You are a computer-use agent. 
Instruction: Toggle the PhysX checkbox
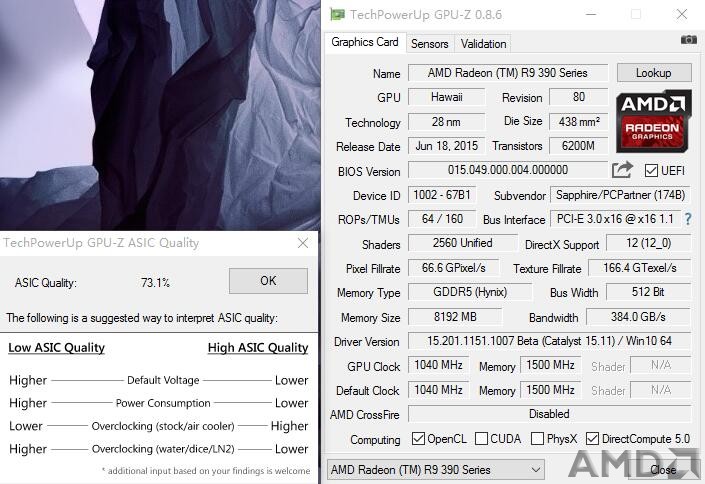(537, 438)
